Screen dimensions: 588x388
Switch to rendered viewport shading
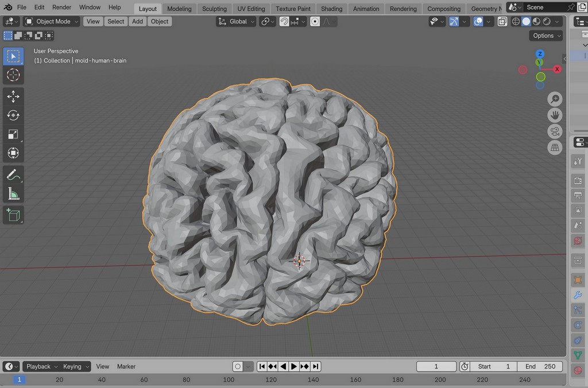tap(547, 21)
